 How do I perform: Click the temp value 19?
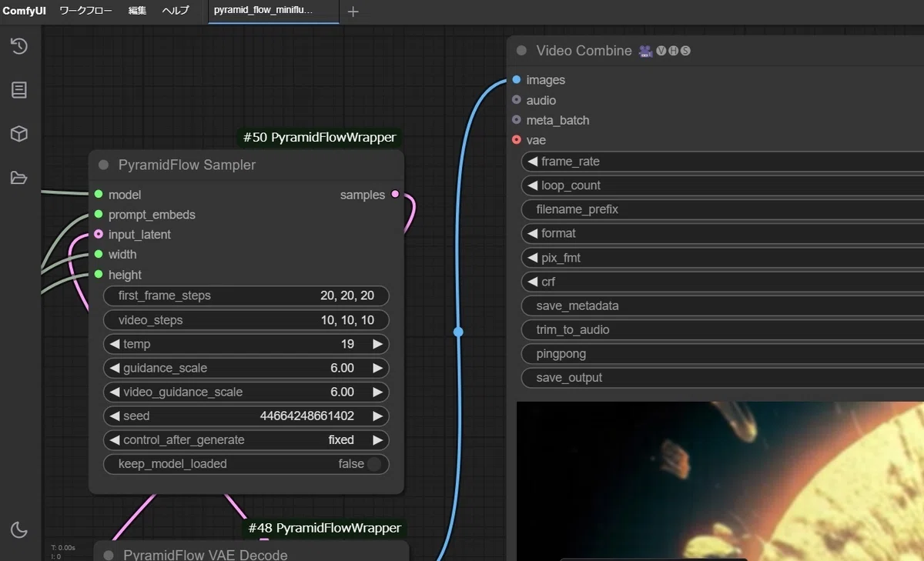pos(348,344)
